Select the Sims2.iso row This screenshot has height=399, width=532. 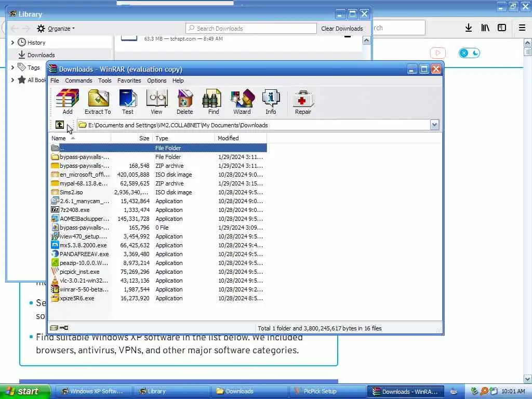pos(158,192)
